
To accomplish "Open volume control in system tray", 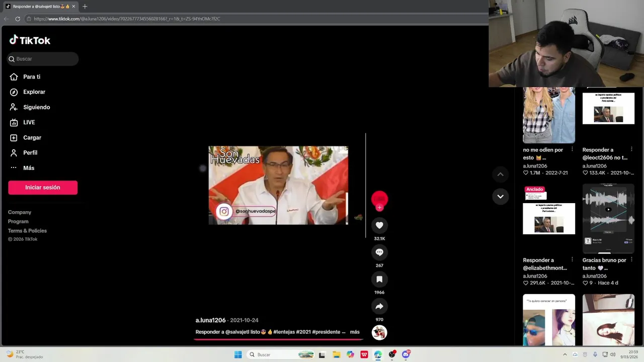I will click(613, 354).
